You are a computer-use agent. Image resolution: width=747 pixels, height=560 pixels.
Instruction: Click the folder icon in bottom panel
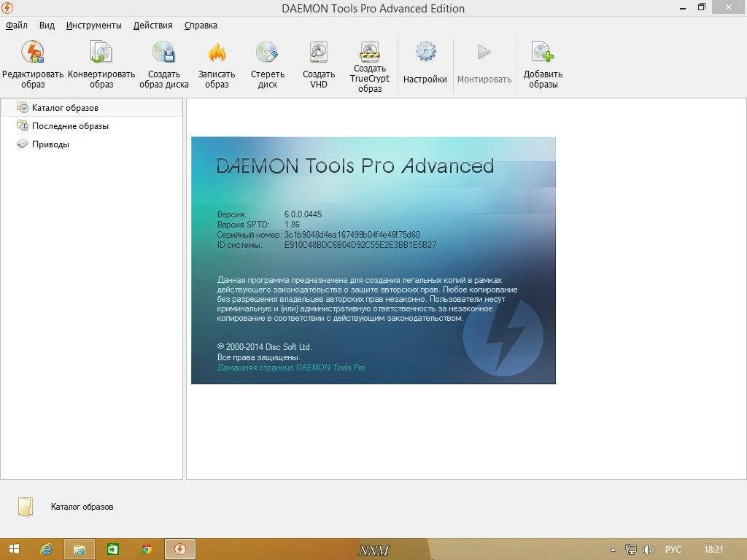26,507
